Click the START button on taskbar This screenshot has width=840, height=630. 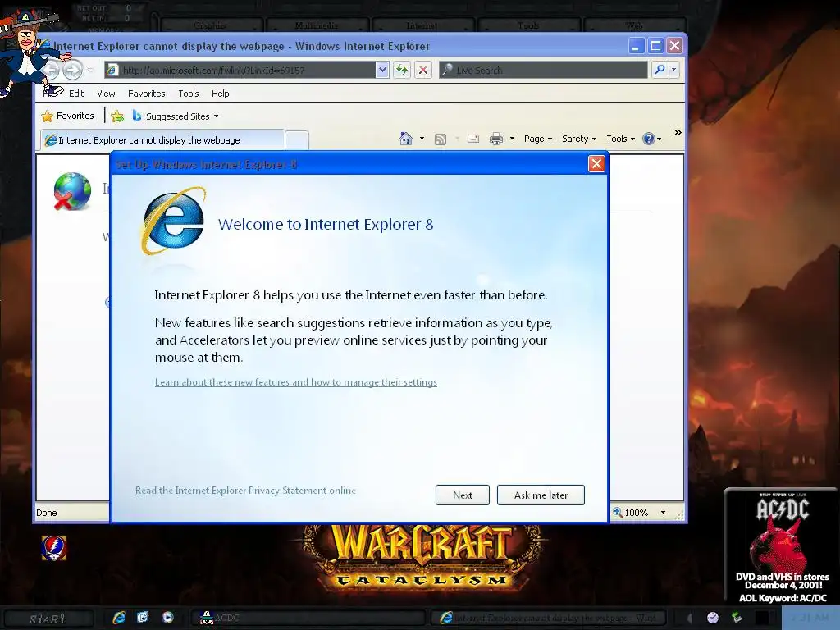click(x=47, y=619)
